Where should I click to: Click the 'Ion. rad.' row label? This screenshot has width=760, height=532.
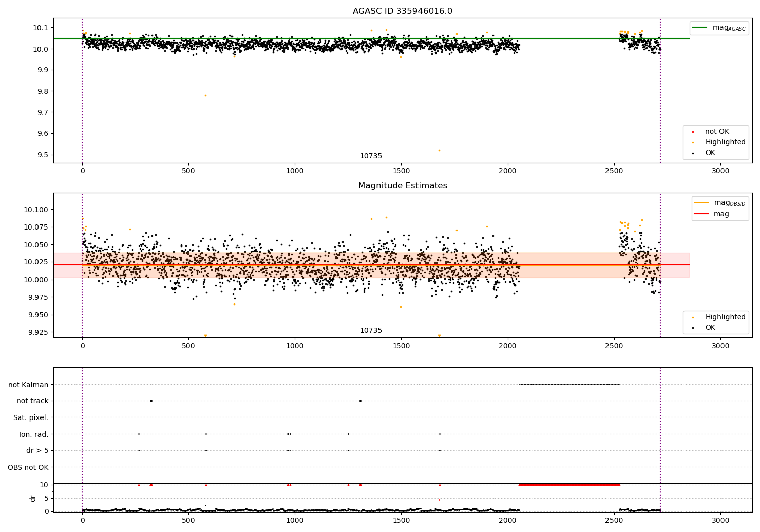[x=34, y=434]
